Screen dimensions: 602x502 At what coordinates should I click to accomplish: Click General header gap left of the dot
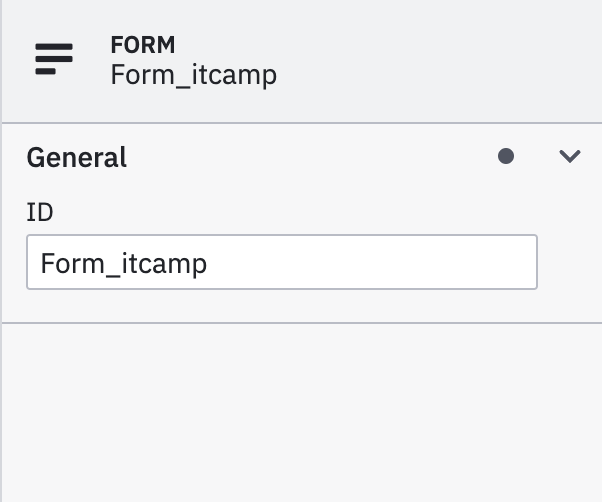click(320, 157)
